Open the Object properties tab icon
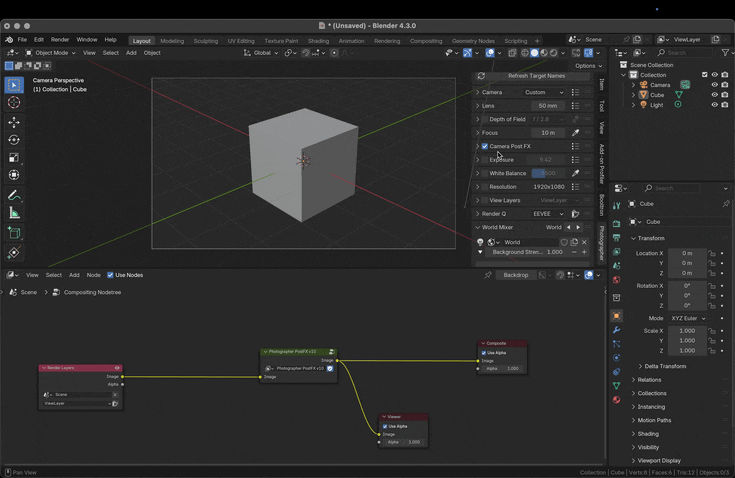 (x=616, y=316)
